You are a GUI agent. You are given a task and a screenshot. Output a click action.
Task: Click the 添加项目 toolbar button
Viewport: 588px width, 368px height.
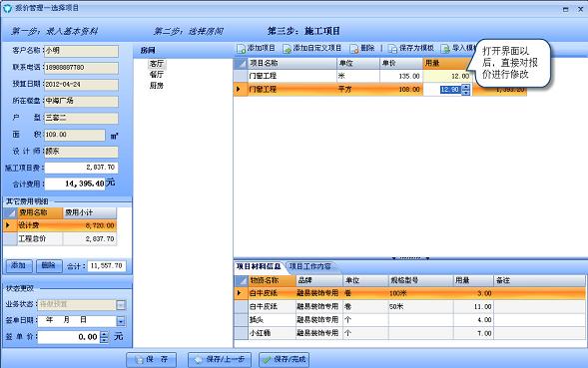(257, 48)
